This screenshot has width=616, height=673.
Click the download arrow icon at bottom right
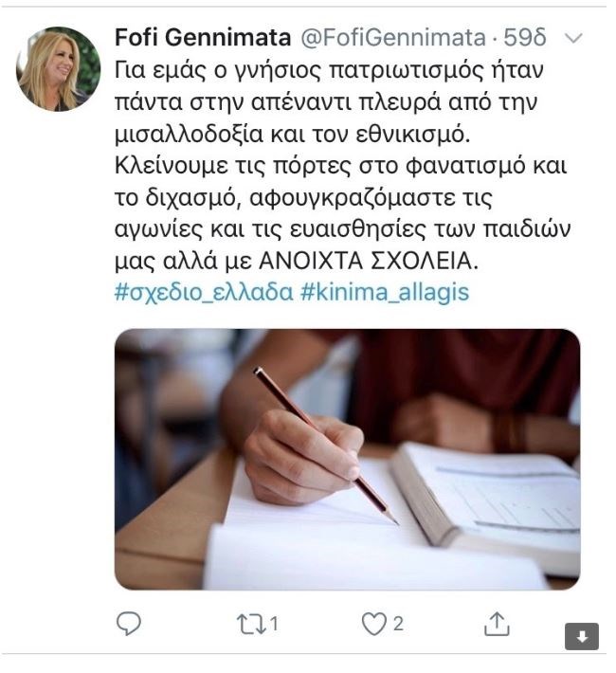(x=581, y=637)
